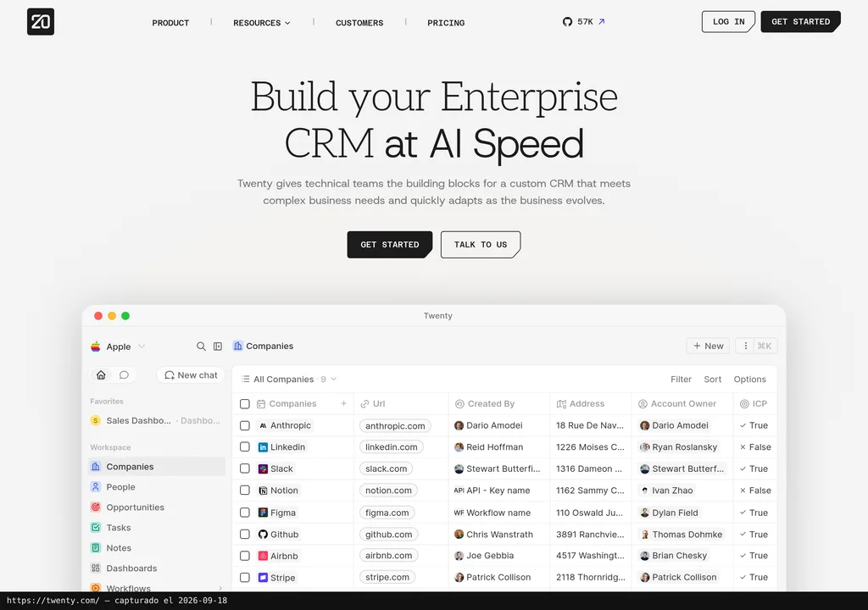
Task: Click Ryan Roslansky account owner chip
Action: point(679,446)
